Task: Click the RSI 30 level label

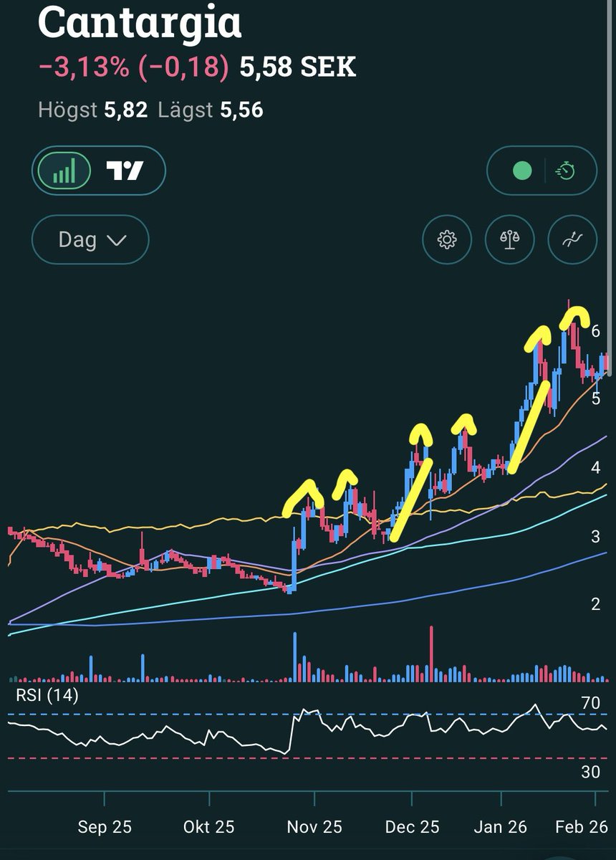Action: (591, 772)
